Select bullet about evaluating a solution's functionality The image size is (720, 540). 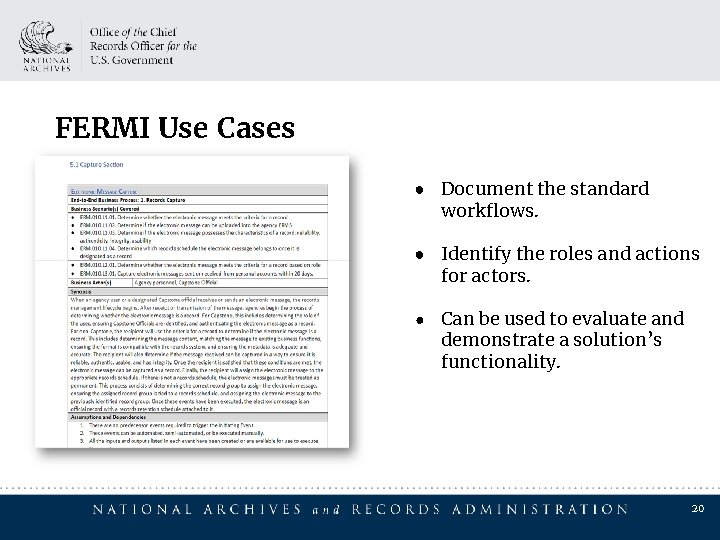pos(562,340)
